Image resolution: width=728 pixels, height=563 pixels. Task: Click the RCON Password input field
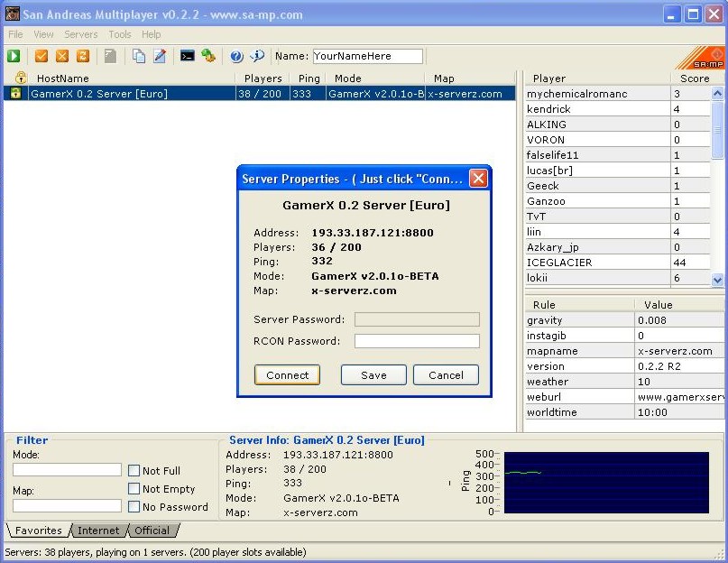[x=417, y=341]
